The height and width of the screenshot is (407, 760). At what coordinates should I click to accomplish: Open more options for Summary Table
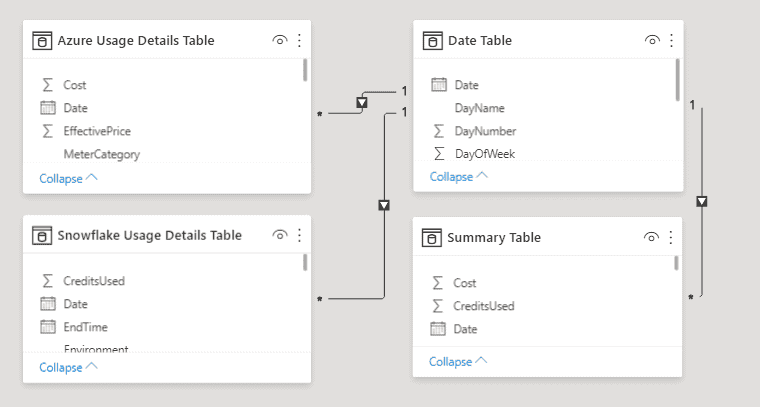click(x=670, y=237)
